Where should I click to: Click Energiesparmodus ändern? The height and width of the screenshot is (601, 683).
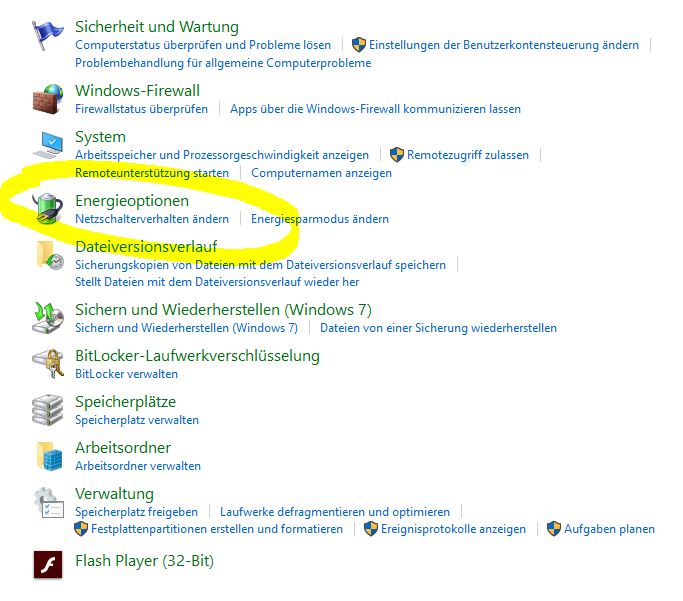tap(320, 219)
